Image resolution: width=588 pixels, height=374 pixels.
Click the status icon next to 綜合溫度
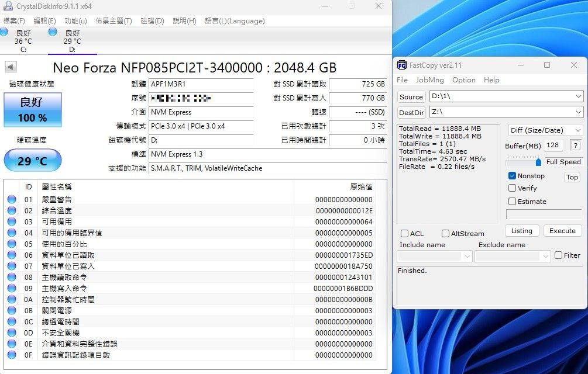click(12, 210)
